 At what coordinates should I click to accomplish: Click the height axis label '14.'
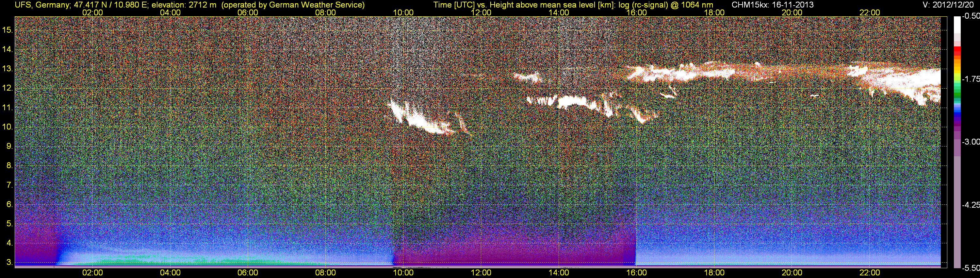[8, 49]
